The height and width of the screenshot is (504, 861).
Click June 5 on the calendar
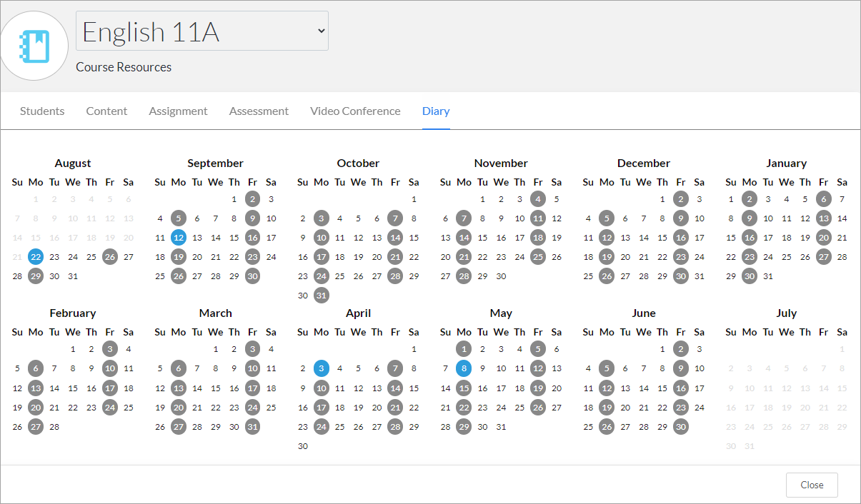[x=607, y=368]
